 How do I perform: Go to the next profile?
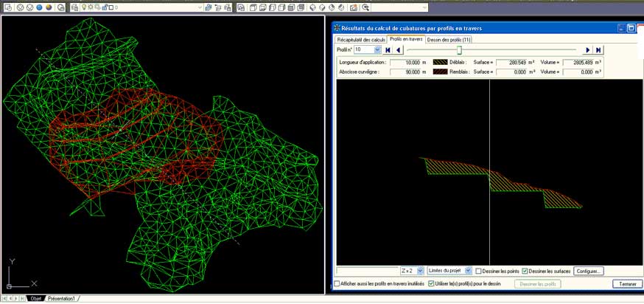point(588,49)
